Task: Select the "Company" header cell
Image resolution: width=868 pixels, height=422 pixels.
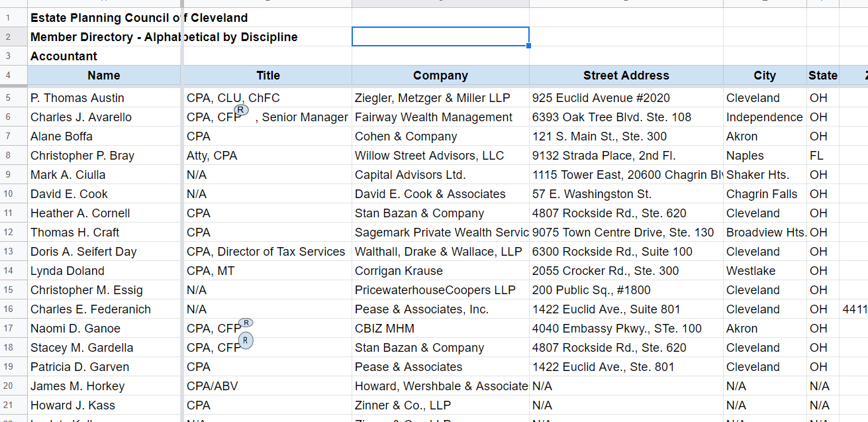Action: (x=440, y=76)
